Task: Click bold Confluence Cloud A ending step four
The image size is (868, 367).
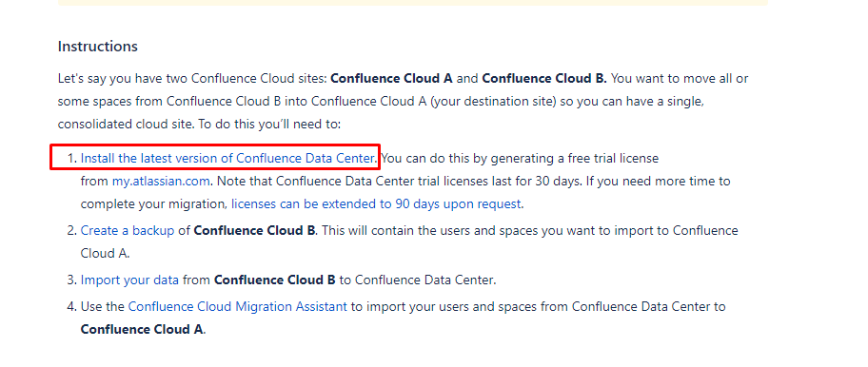Action: click(x=142, y=329)
